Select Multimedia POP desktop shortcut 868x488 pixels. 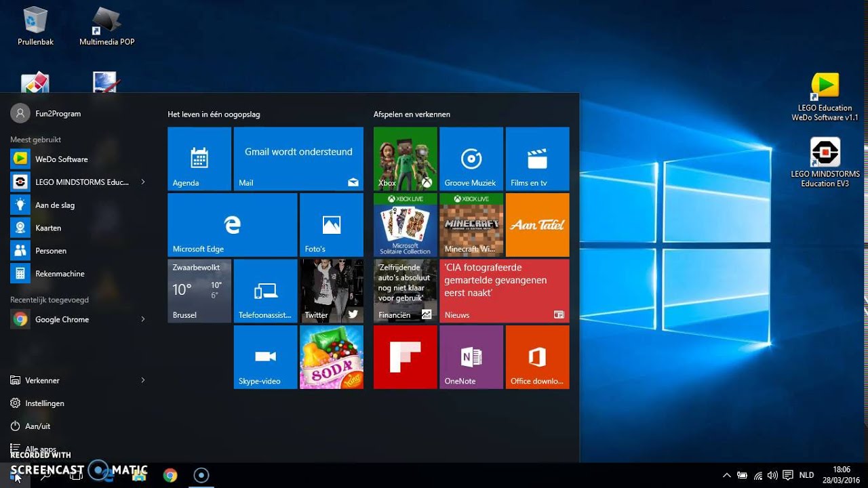tap(106, 26)
